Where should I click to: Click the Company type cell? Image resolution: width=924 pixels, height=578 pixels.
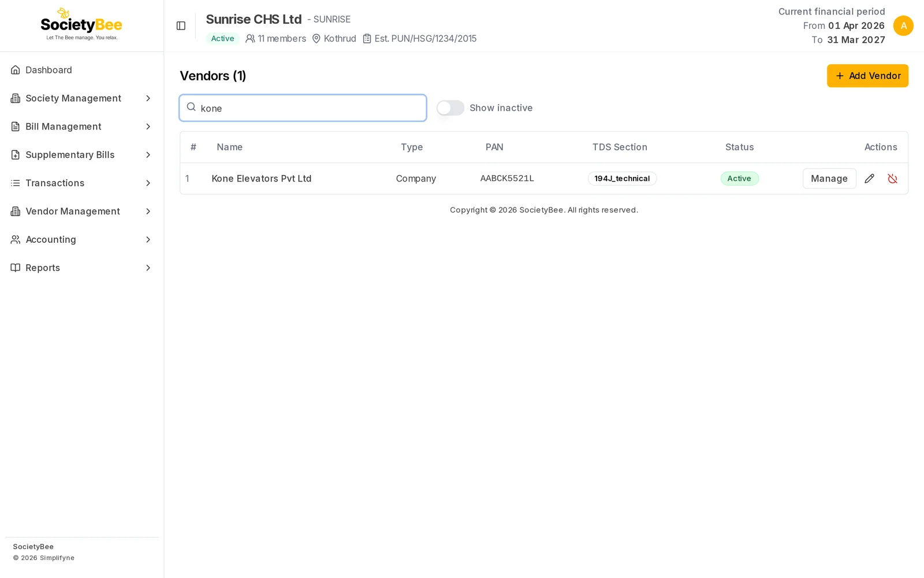(x=416, y=179)
